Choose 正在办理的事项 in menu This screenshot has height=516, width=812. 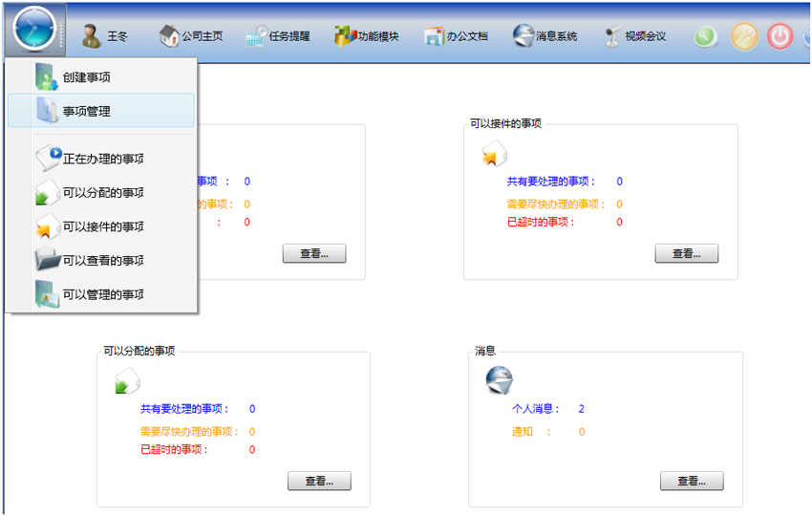[101, 159]
